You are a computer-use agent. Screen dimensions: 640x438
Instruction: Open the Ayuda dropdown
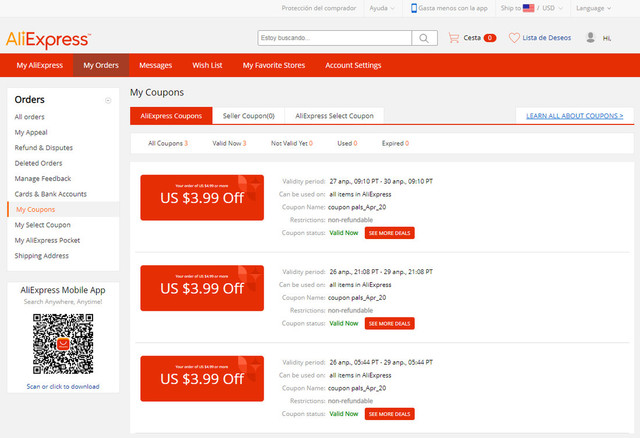click(381, 8)
